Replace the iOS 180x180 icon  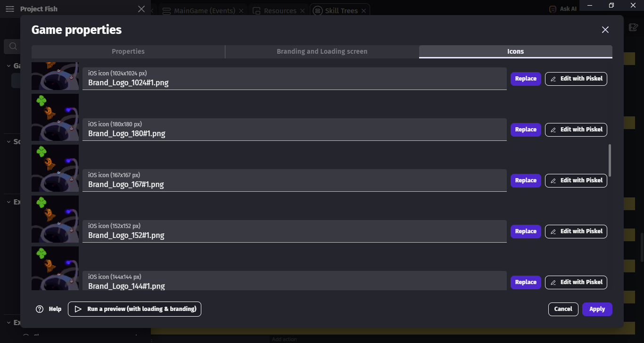(525, 130)
